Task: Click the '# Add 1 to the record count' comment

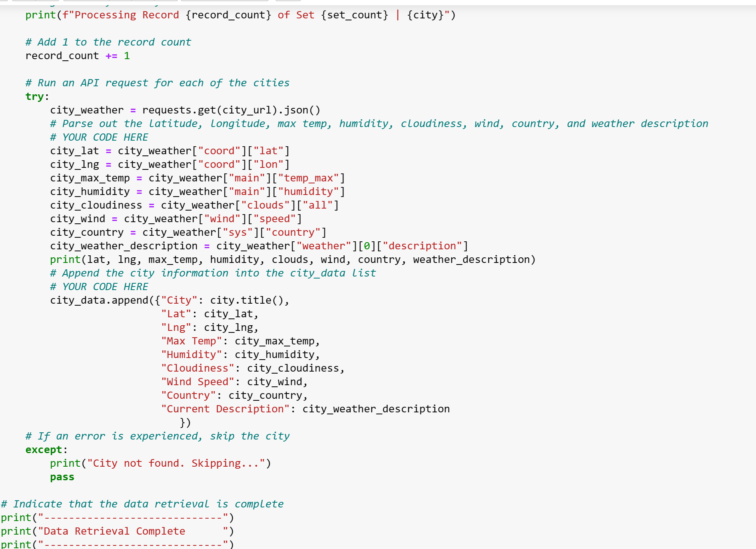Action: 108,42
